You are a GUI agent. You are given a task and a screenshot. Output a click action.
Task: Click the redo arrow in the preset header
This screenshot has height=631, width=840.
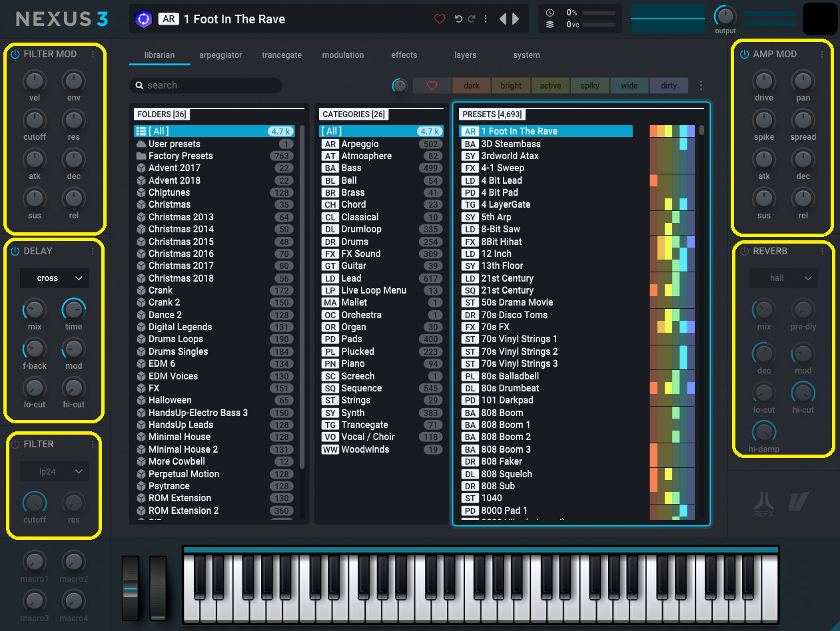(x=472, y=19)
